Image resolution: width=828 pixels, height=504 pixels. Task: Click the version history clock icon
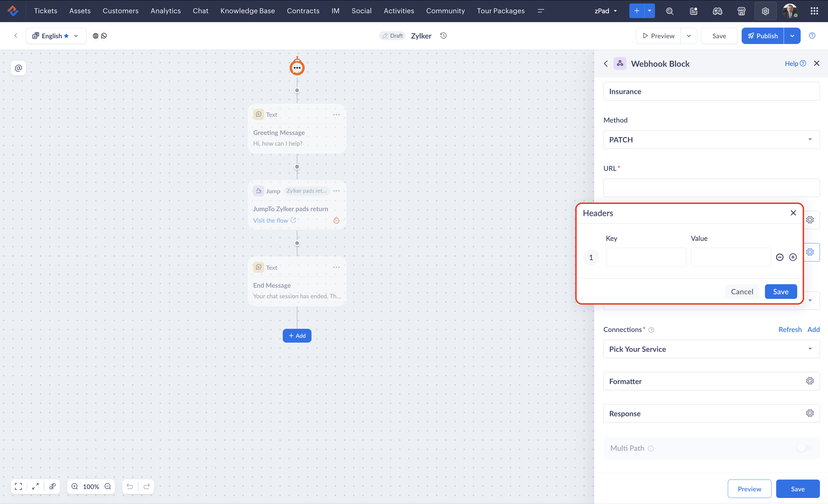[x=443, y=36]
